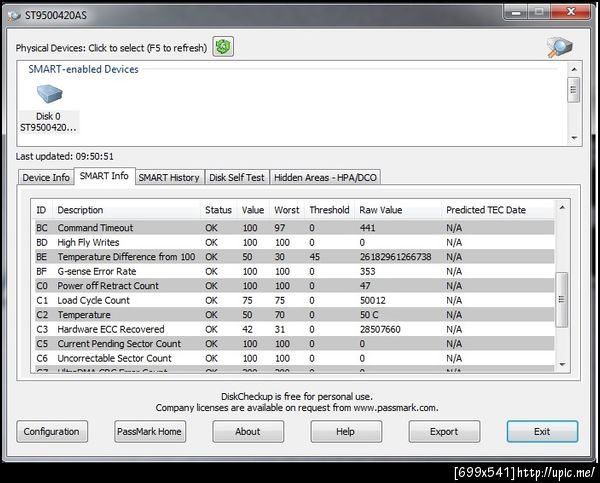The image size is (600, 483).
Task: Click raw value 50012
Action: click(373, 300)
